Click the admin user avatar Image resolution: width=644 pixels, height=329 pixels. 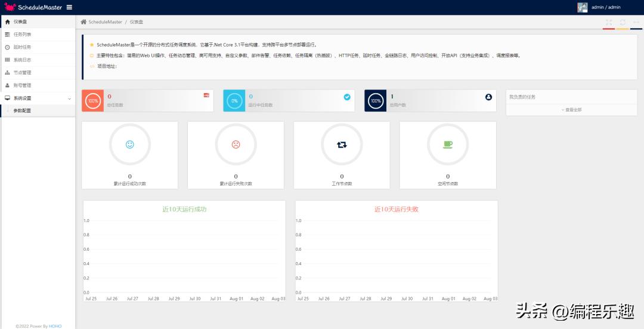click(583, 7)
